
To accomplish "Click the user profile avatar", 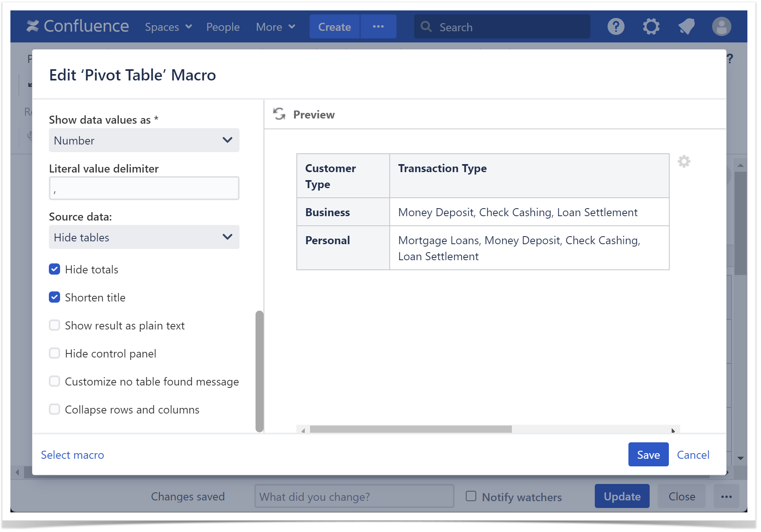I will (x=721, y=27).
